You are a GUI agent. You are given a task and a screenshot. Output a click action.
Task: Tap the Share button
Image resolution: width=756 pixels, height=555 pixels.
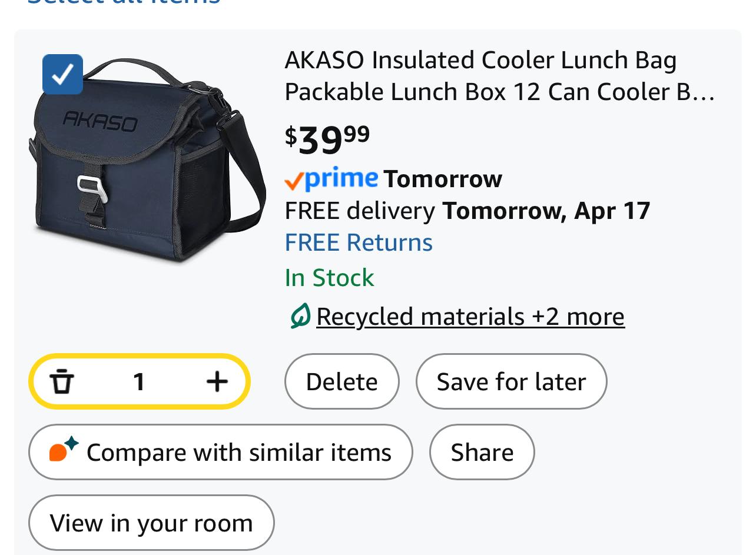click(482, 452)
